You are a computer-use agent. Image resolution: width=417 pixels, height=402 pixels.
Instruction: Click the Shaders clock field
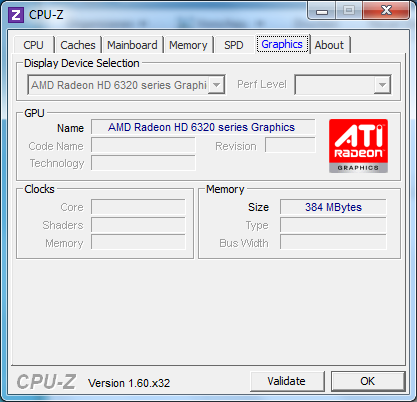[138, 225]
